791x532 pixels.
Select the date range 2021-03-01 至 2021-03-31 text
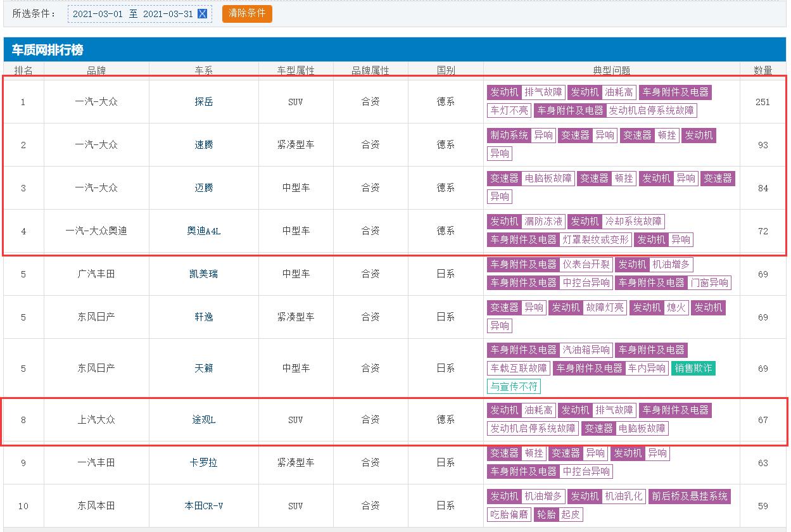[x=133, y=14]
